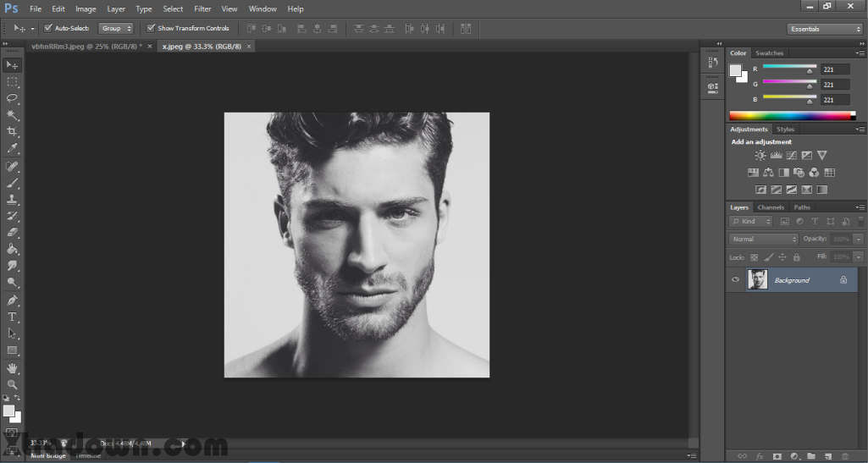
Task: Click the add layer mask icon
Action: tap(777, 456)
